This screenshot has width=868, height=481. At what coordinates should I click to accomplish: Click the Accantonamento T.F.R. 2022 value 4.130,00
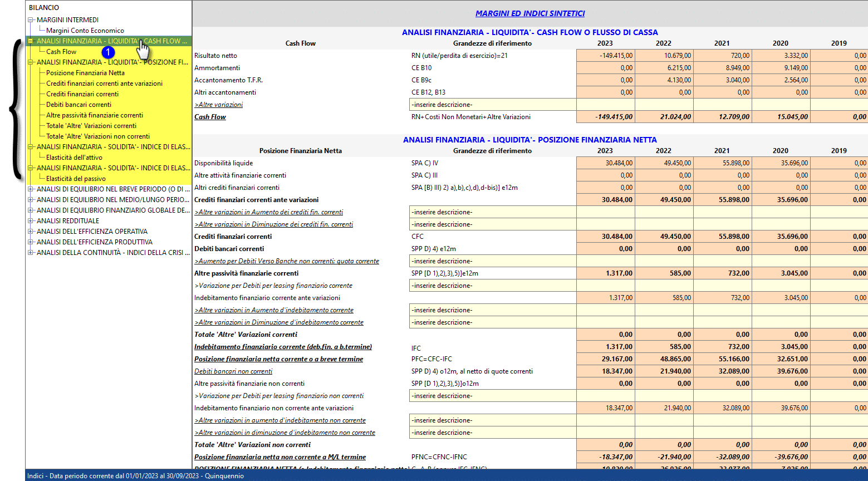click(x=664, y=80)
